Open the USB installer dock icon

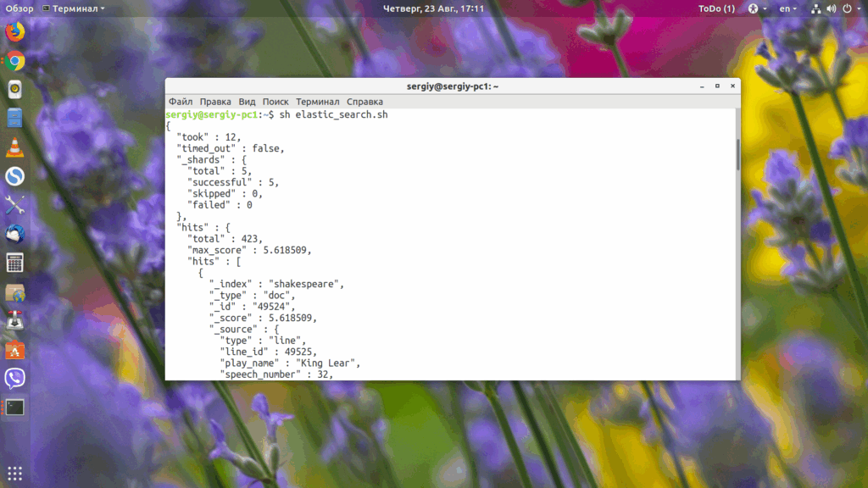pyautogui.click(x=15, y=321)
